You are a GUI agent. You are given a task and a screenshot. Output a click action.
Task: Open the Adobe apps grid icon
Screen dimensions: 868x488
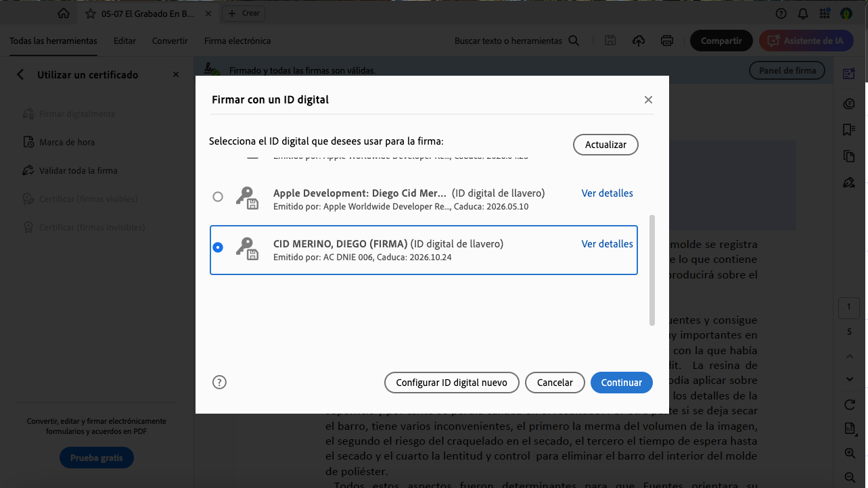point(825,13)
